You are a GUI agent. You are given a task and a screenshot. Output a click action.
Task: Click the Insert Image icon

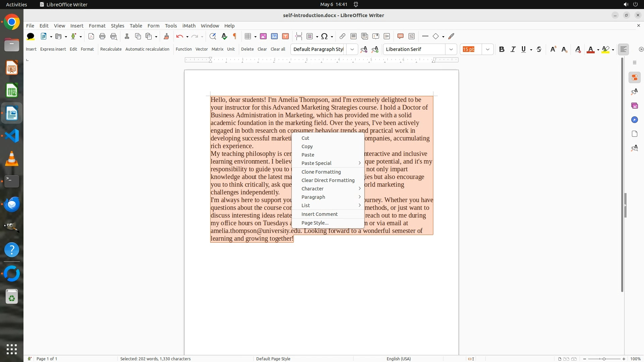point(263,36)
